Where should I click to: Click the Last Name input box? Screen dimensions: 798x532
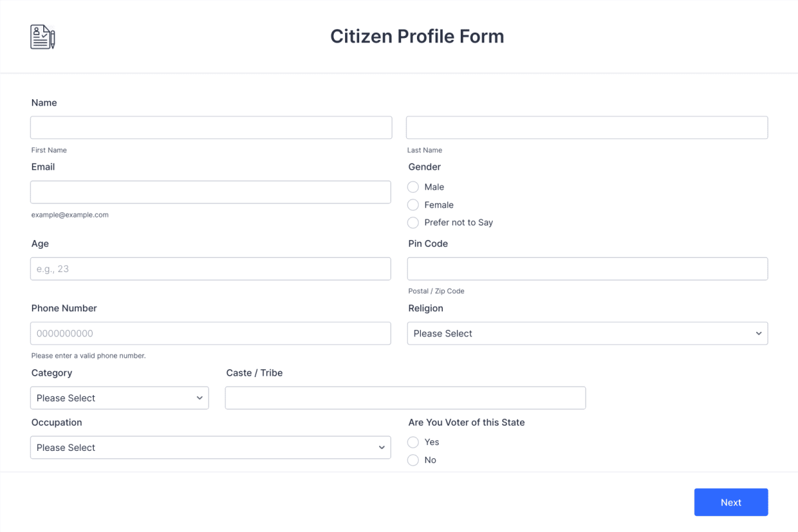coord(587,127)
